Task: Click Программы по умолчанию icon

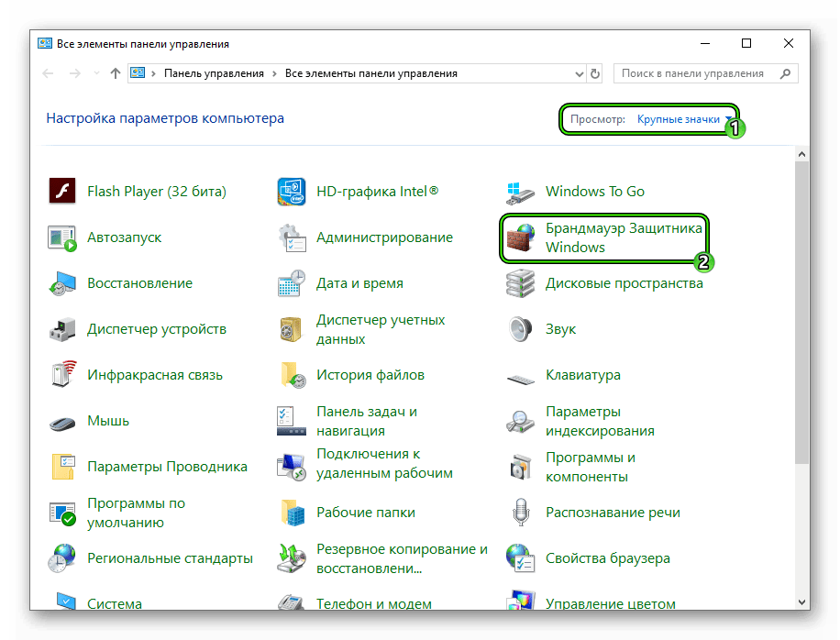Action: point(62,513)
